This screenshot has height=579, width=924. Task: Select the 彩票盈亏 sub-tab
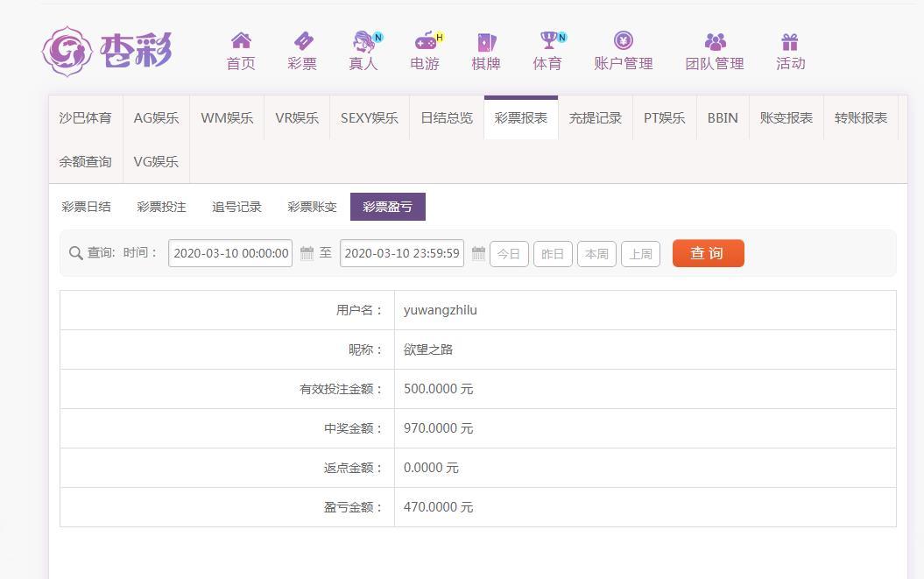(388, 207)
